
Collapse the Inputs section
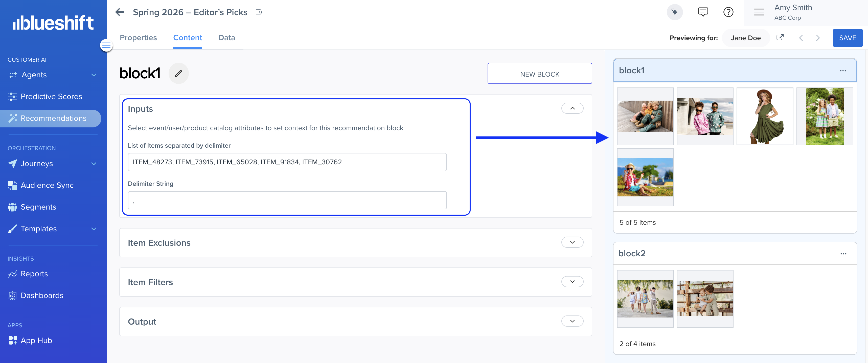point(572,108)
